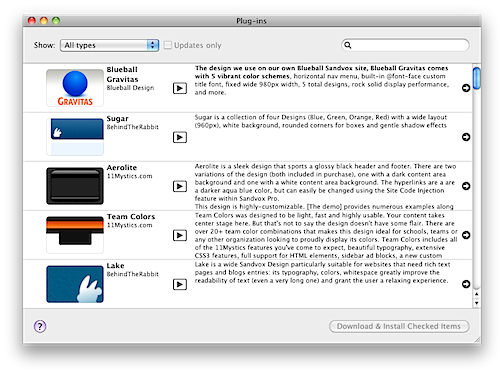Image resolution: width=504 pixels, height=375 pixels.
Task: Click the Sugar description text
Action: [321, 121]
